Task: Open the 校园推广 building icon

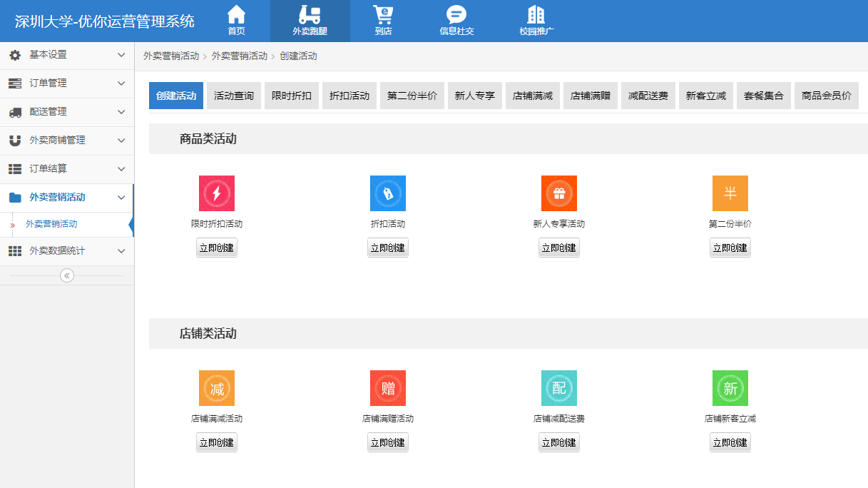Action: click(536, 15)
